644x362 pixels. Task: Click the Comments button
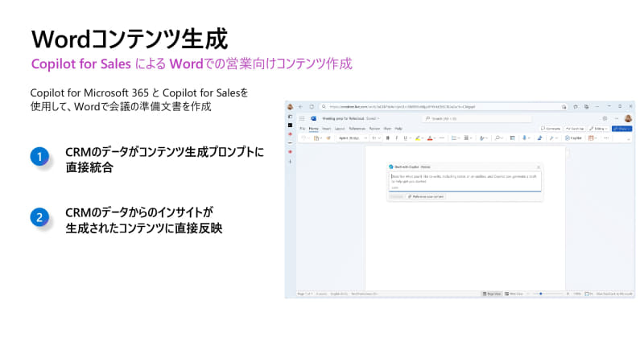click(x=551, y=129)
